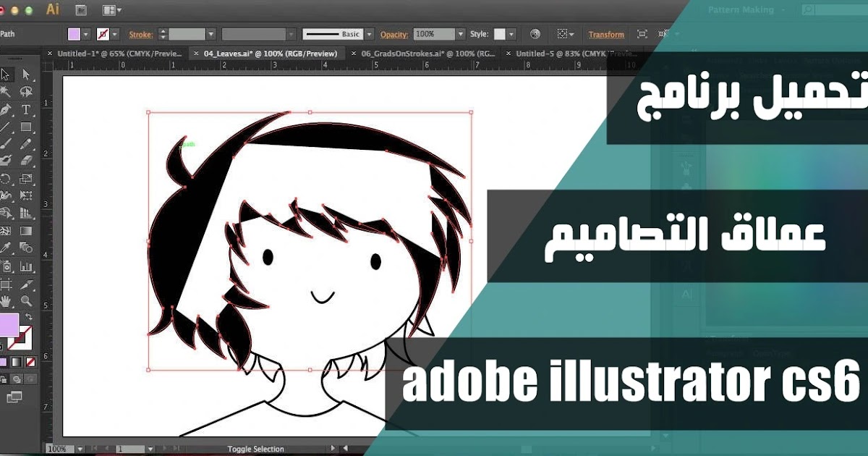The width and height of the screenshot is (868, 456).
Task: Select the Direct Selection tool
Action: (x=26, y=74)
